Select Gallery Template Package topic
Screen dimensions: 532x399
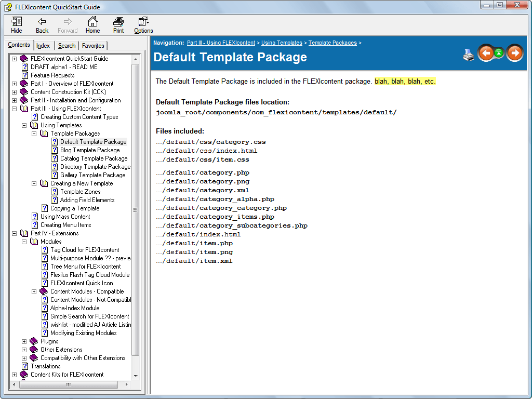pyautogui.click(x=93, y=175)
